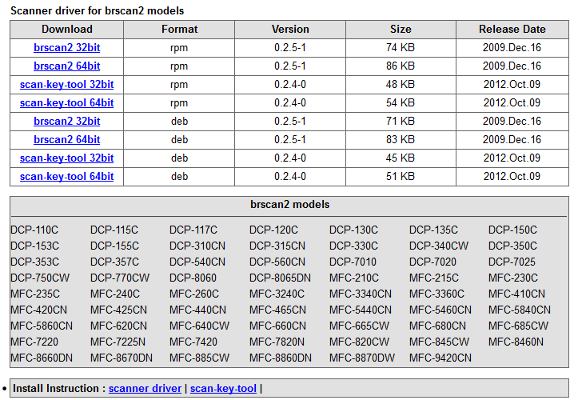This screenshot has height=400, width=578.
Task: Select model MFC-665CW
Action: coord(359,326)
